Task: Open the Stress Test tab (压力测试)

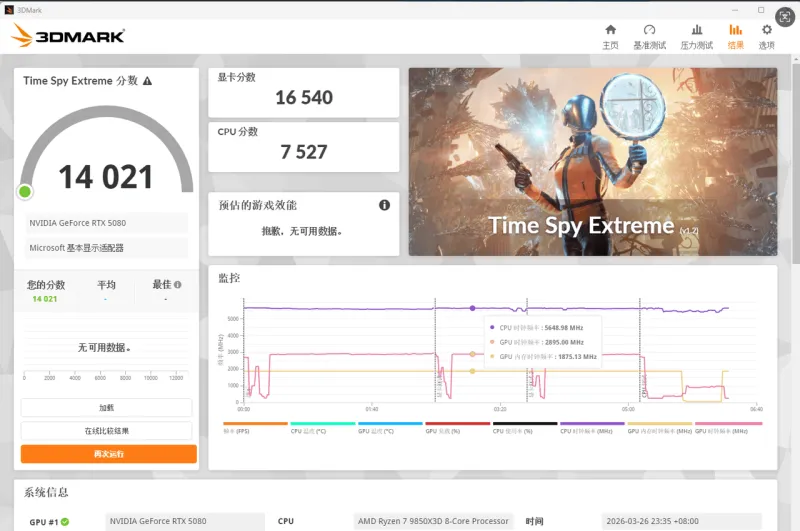Action: point(696,37)
